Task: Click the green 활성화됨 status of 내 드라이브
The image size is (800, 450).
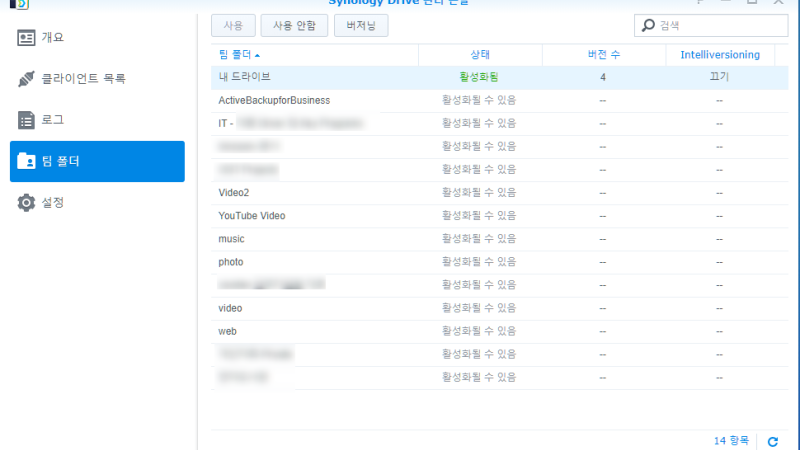Action: [x=479, y=77]
